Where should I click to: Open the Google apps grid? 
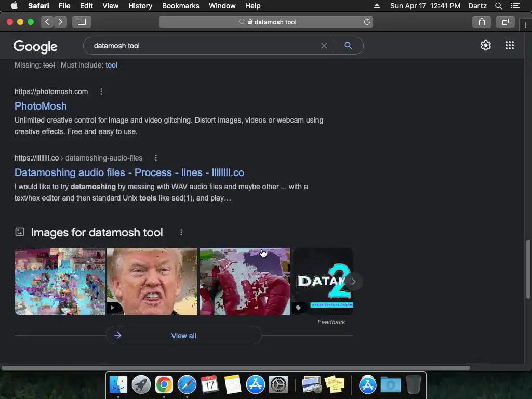(x=509, y=46)
